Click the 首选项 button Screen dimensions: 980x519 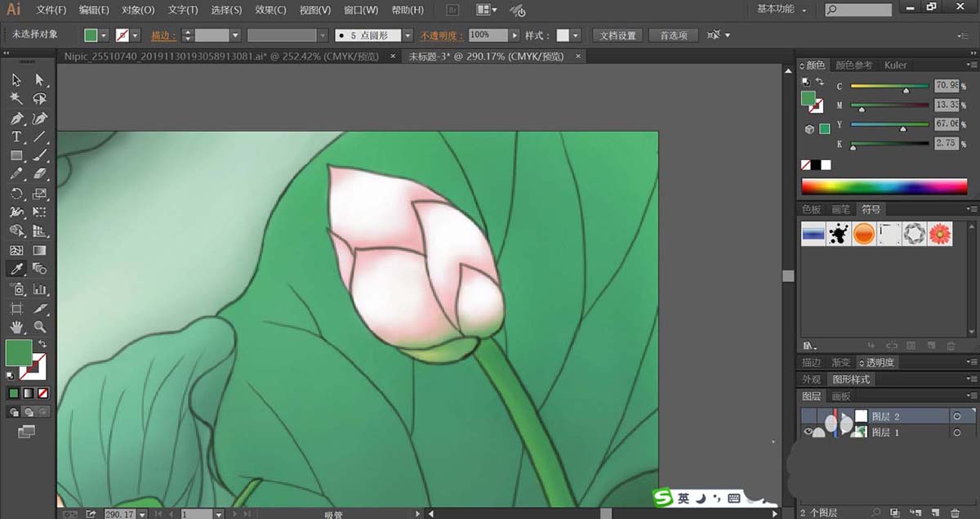(x=673, y=36)
